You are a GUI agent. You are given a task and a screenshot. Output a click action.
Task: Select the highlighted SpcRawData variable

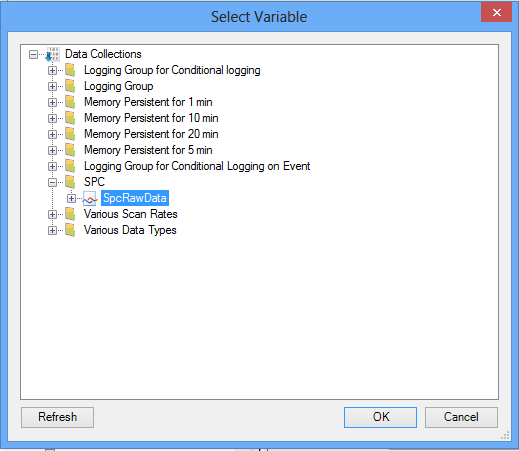135,198
